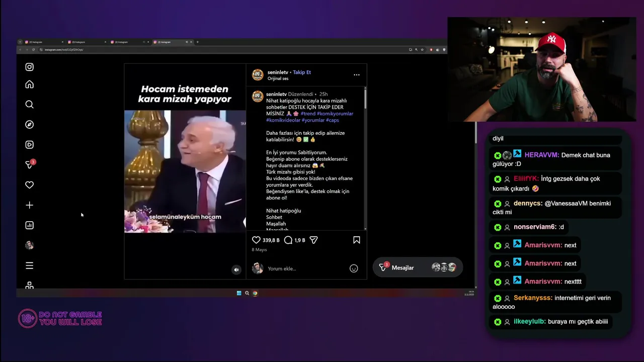
Task: Like the post with the heart icon
Action: 256,240
